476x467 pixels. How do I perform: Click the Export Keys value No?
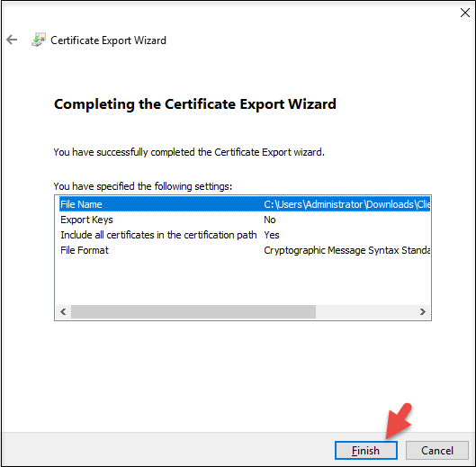tap(270, 220)
